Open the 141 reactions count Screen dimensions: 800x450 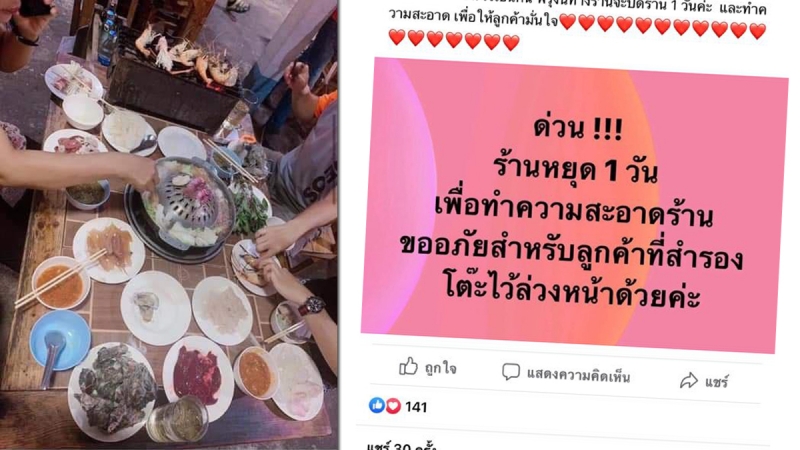click(416, 407)
